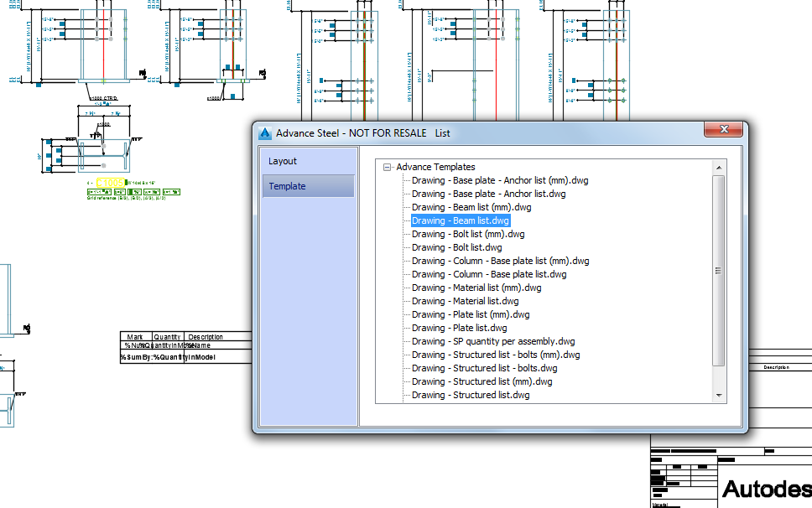Pick Drawing - Plate list.dwg template
812x508 pixels.
pos(460,329)
